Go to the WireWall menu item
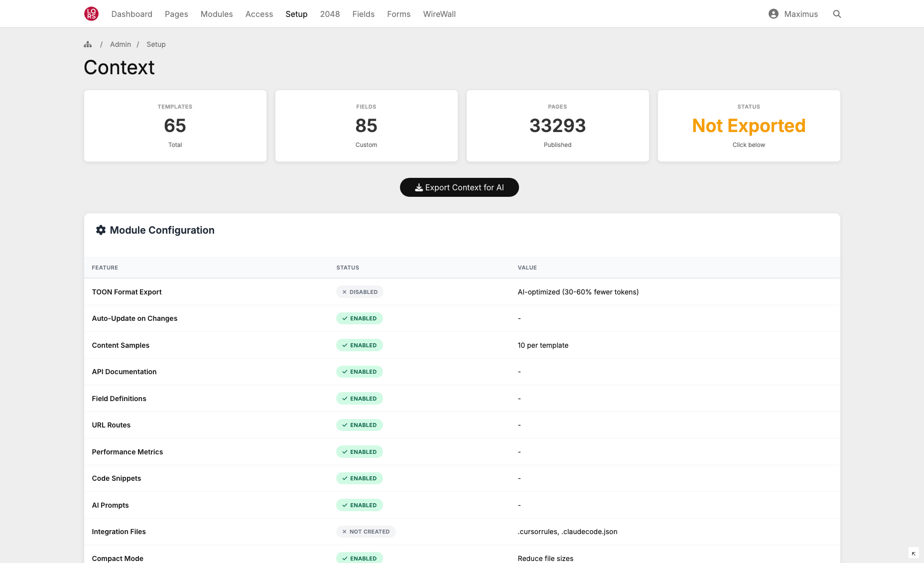The height and width of the screenshot is (563, 924). [x=439, y=14]
